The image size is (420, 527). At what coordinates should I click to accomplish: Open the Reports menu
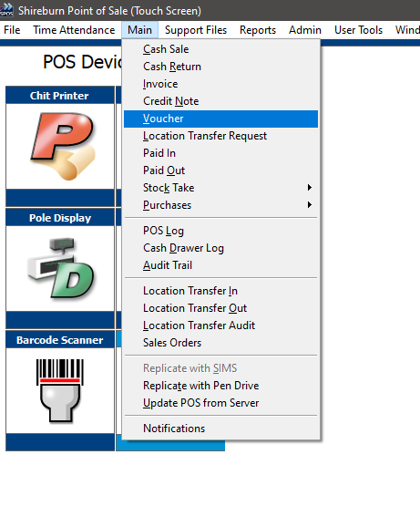pyautogui.click(x=258, y=30)
